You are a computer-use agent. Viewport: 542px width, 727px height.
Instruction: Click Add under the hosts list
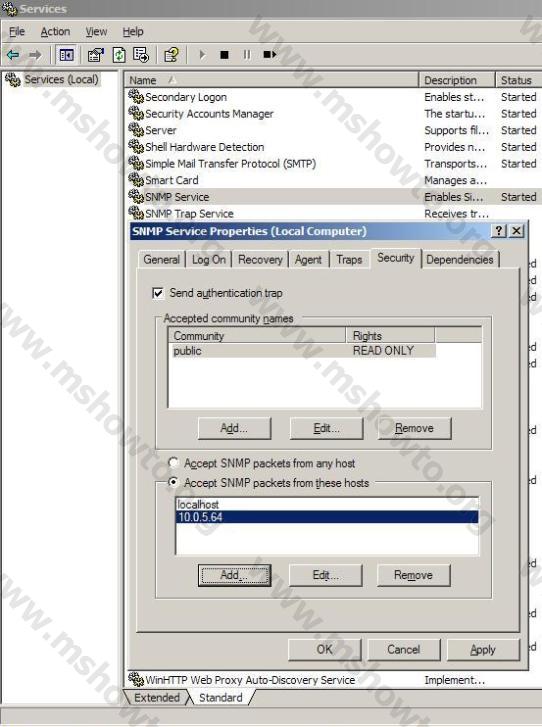click(235, 575)
